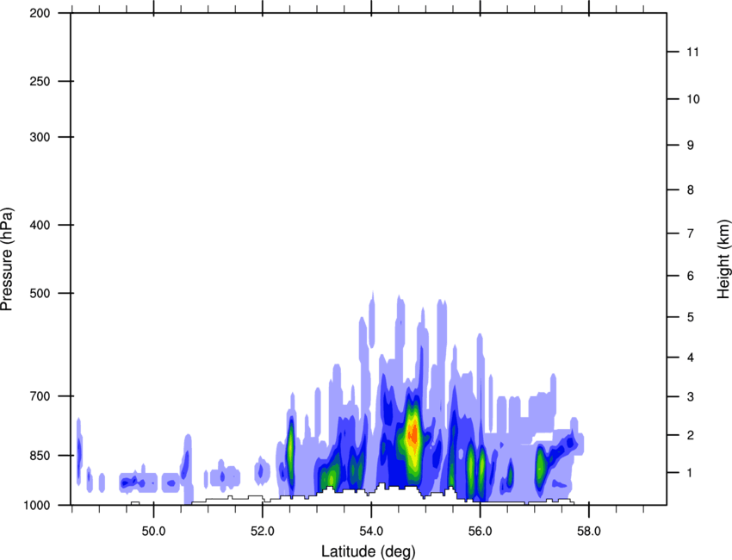The height and width of the screenshot is (560, 732).
Task: Pick the 5 km height label
Action: [x=691, y=317]
